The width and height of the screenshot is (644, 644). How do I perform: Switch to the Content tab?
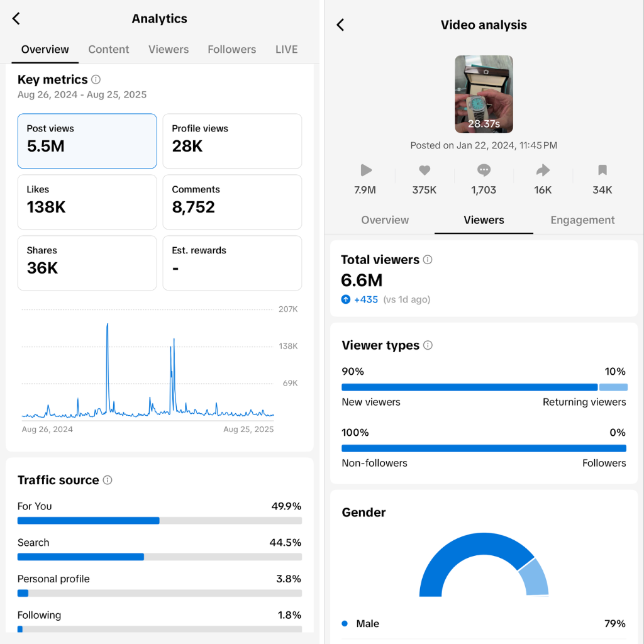[108, 50]
